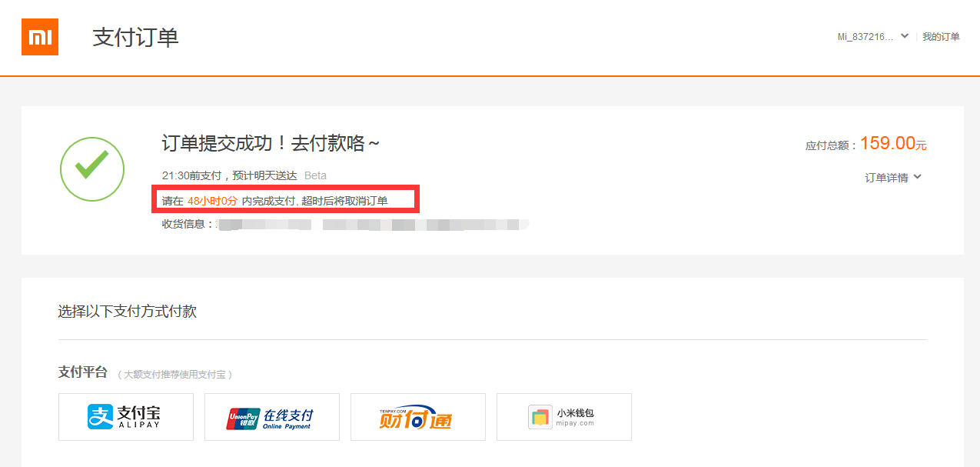
Task: Click the orange Mi logo
Action: [40, 37]
